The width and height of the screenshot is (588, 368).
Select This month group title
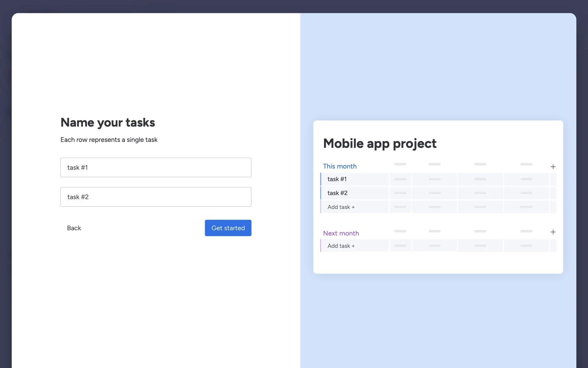coord(340,166)
